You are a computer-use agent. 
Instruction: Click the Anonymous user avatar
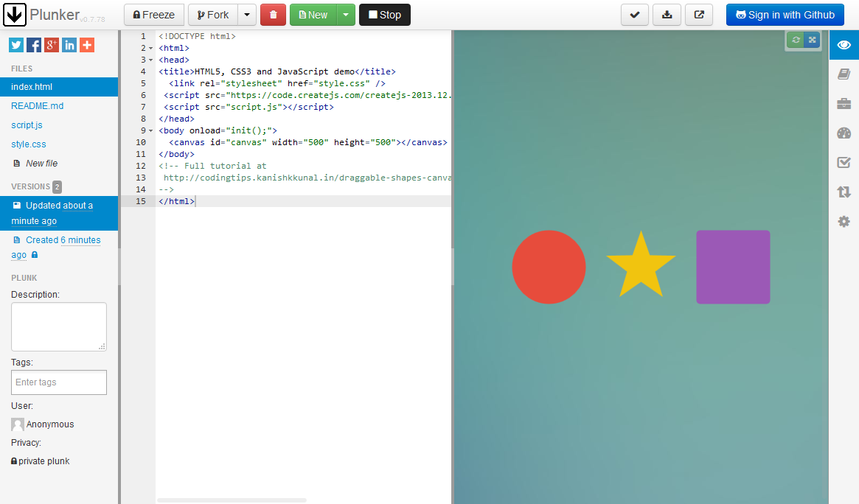tap(18, 424)
